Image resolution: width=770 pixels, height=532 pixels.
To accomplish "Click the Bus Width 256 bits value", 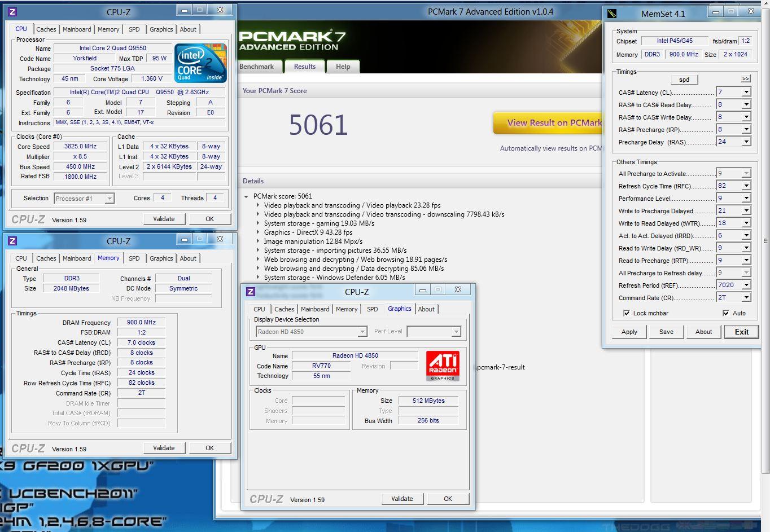I will click(x=428, y=420).
